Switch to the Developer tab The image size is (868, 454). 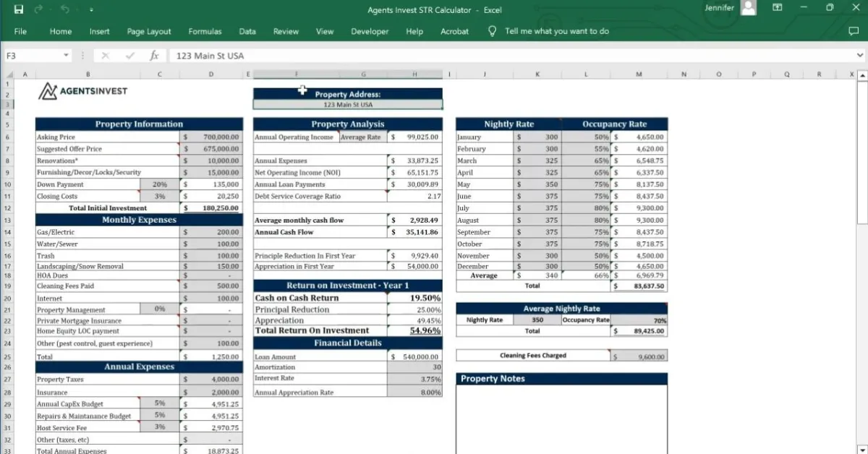point(370,32)
